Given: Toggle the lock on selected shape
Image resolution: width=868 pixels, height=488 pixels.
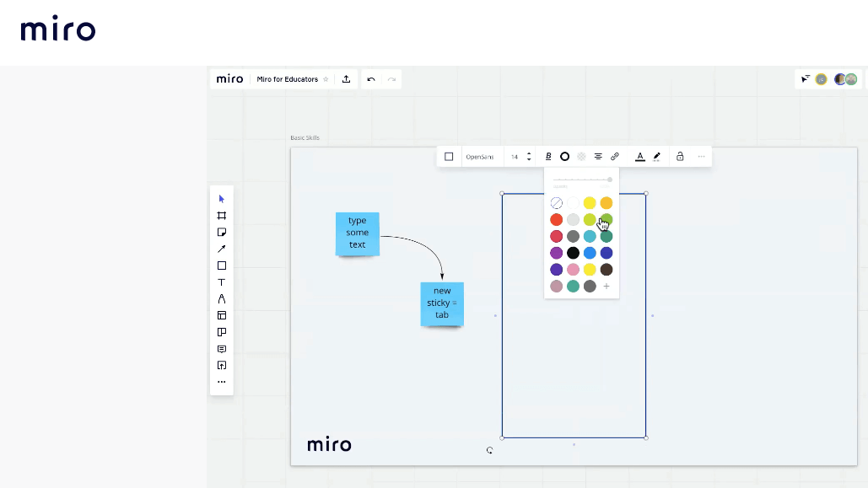Looking at the screenshot, I should pyautogui.click(x=680, y=157).
